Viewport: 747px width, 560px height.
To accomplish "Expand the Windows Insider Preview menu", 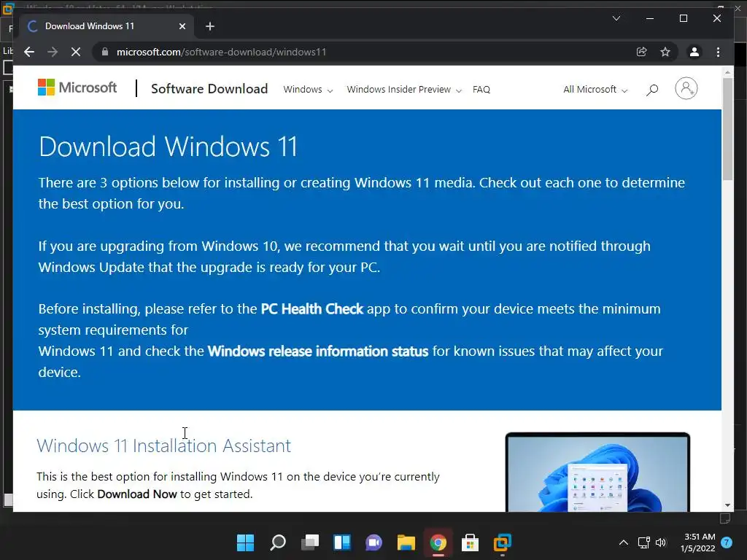I will tap(404, 90).
